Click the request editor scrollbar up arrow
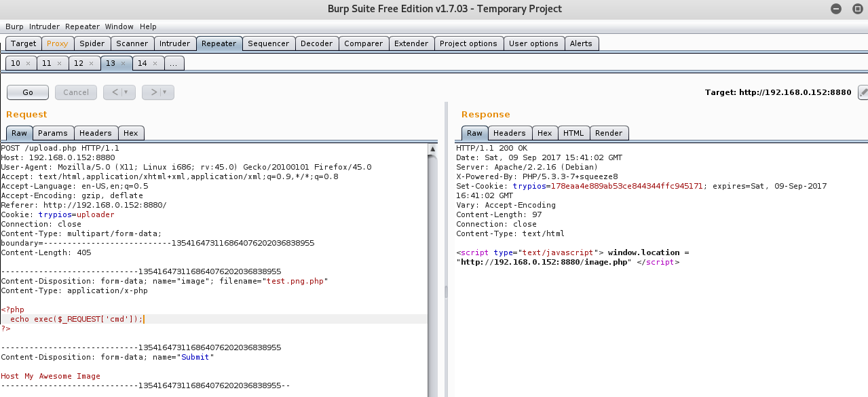Viewport: 868px width, 397px height. [433, 149]
